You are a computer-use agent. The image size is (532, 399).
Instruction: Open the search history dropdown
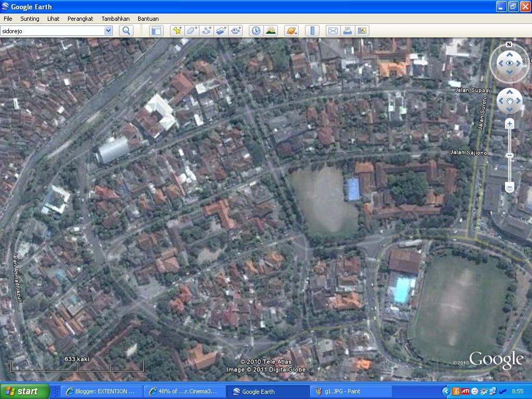click(109, 31)
